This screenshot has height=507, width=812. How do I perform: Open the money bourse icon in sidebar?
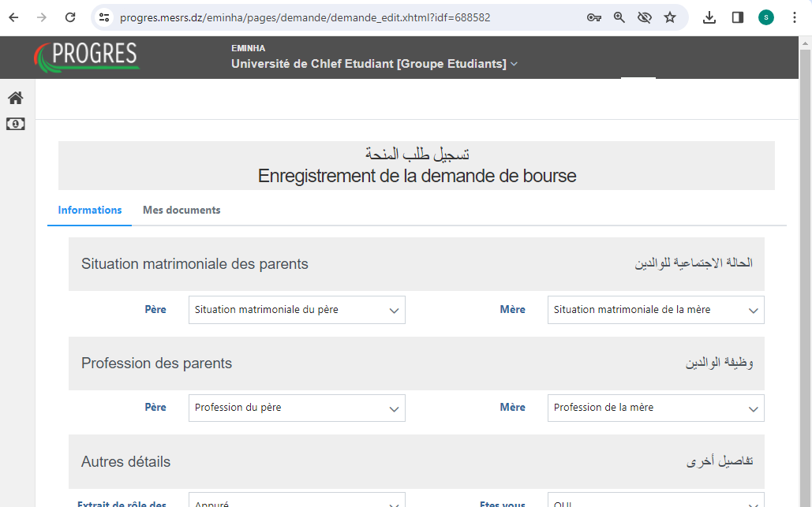pyautogui.click(x=16, y=124)
